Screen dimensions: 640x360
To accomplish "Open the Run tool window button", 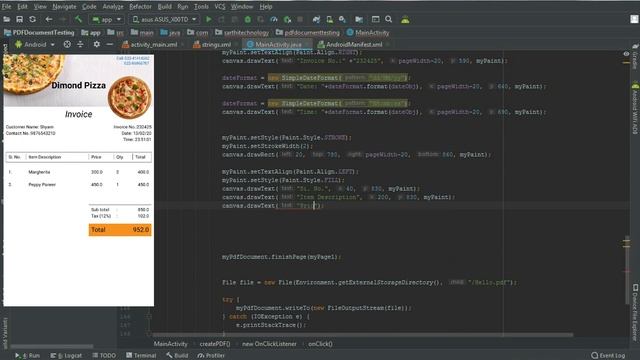I will pos(27,356).
